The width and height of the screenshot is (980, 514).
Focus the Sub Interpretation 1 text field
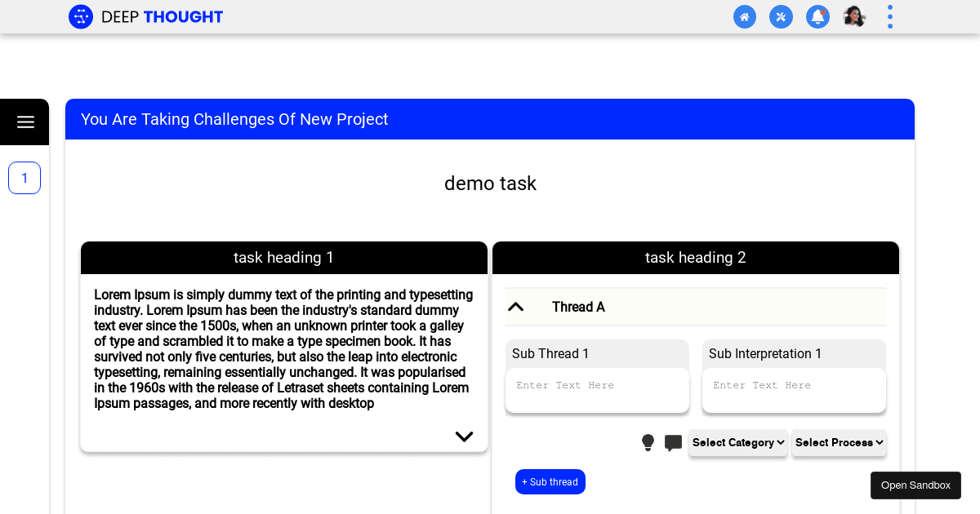coord(794,391)
